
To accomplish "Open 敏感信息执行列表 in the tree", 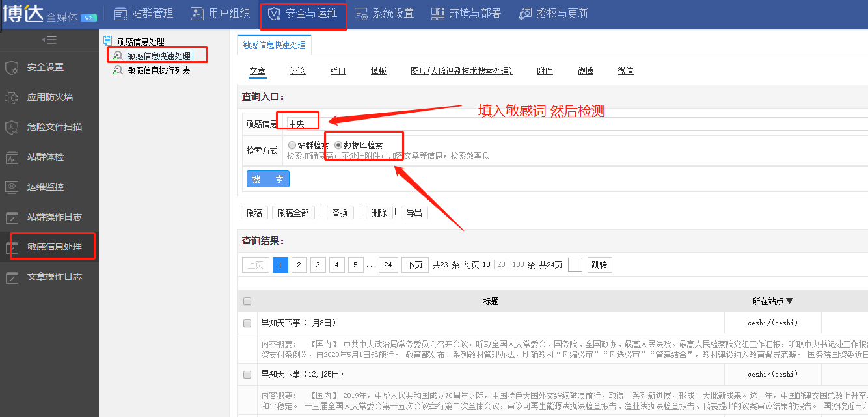I will pyautogui.click(x=159, y=70).
